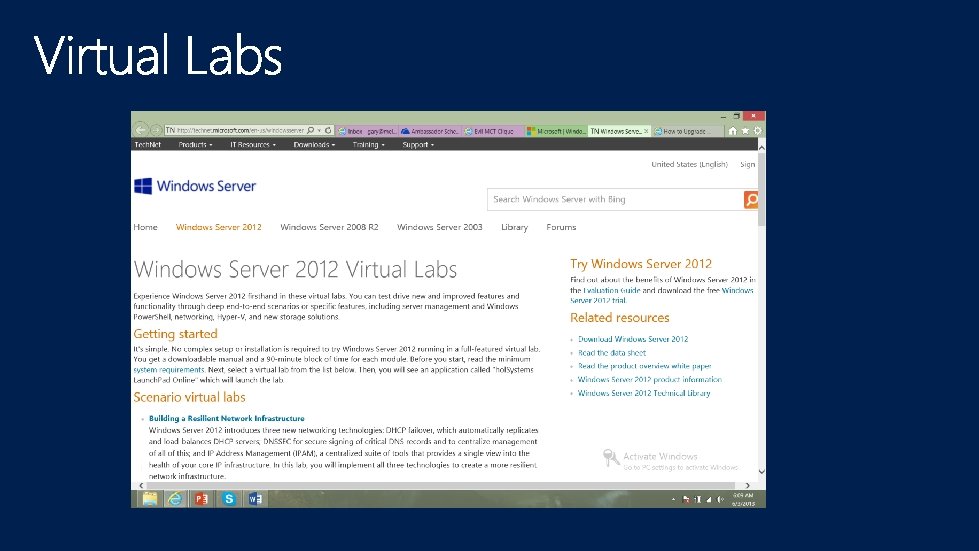Screen dimensions: 979x551
Task: Click the TechNet menu item
Action: (148, 145)
